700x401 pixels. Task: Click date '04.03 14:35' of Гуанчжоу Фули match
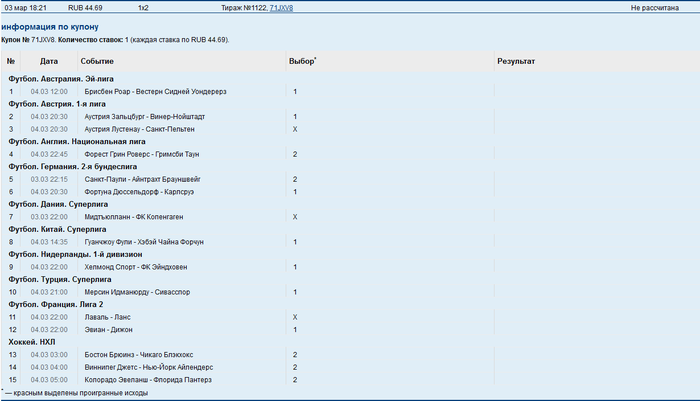click(x=49, y=242)
